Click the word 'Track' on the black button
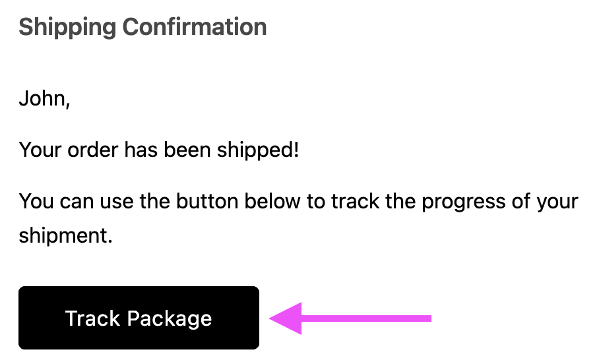 click(x=93, y=318)
